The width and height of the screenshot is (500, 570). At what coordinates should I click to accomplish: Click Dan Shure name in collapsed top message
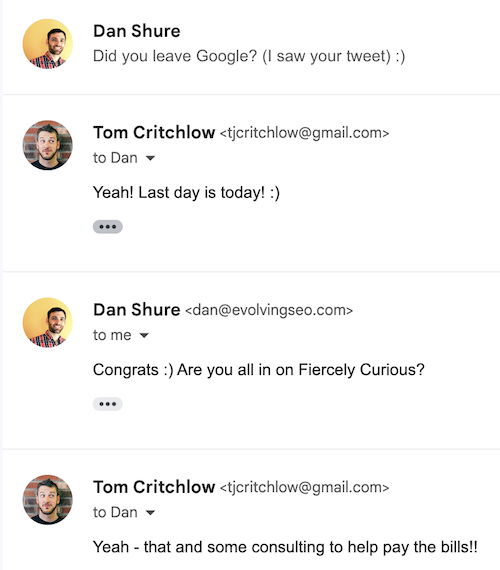[x=137, y=31]
